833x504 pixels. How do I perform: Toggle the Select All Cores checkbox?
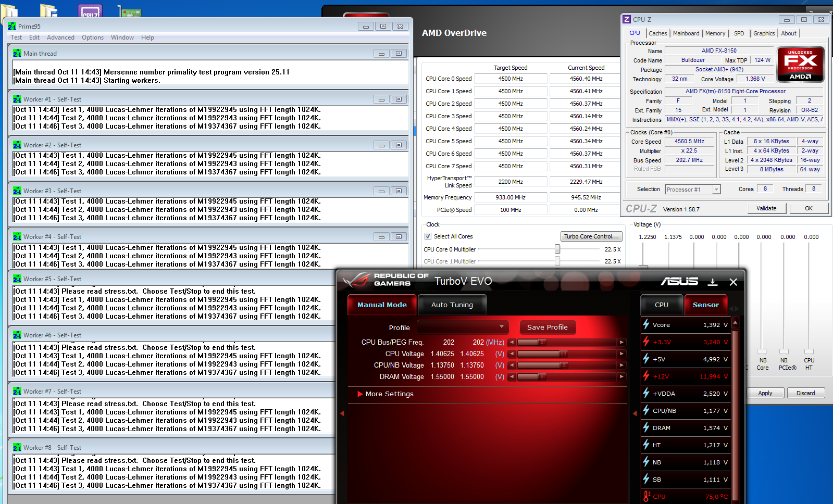[x=428, y=236]
